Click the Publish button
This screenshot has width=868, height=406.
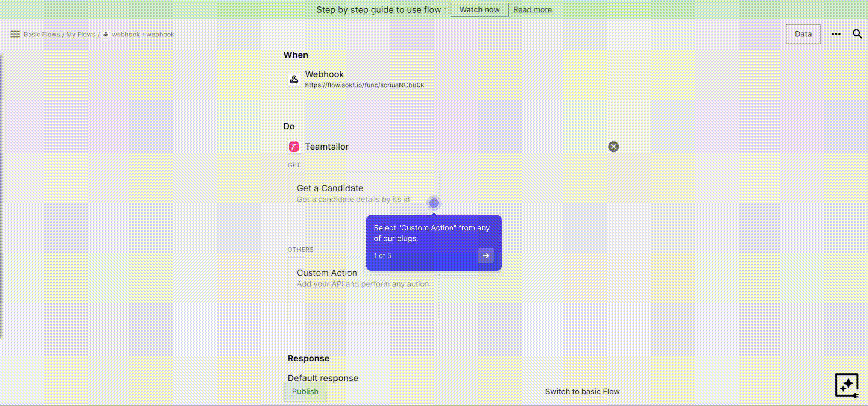[305, 392]
